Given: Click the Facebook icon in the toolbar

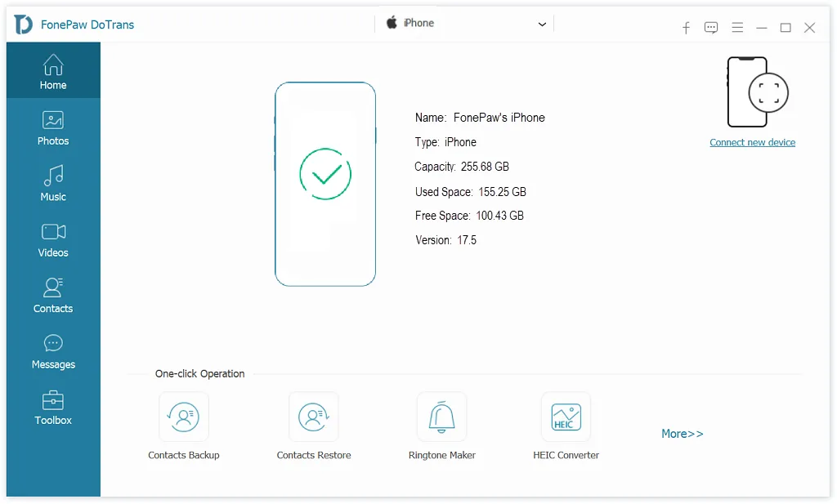Looking at the screenshot, I should tap(686, 27).
